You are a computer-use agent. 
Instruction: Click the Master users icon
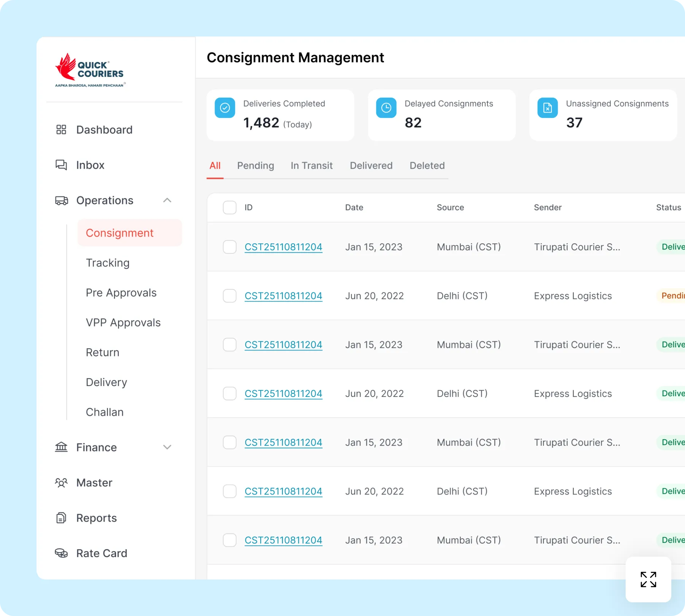coord(61,483)
